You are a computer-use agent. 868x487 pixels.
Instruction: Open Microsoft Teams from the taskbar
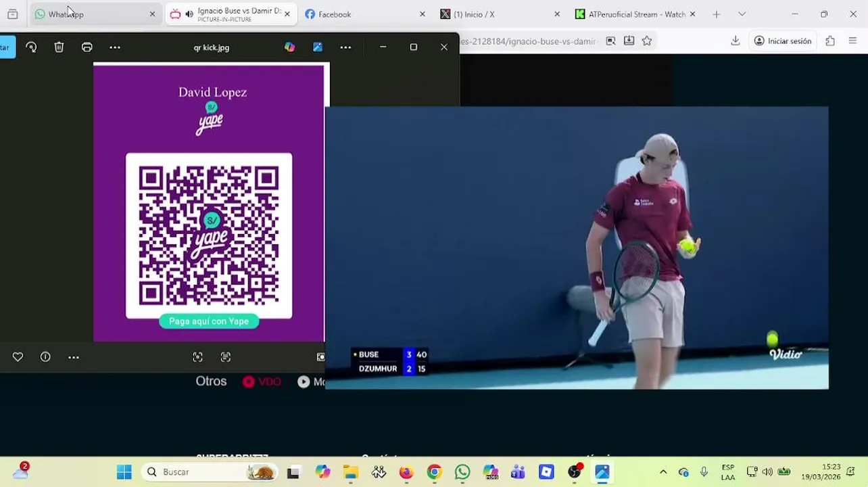pos(518,472)
